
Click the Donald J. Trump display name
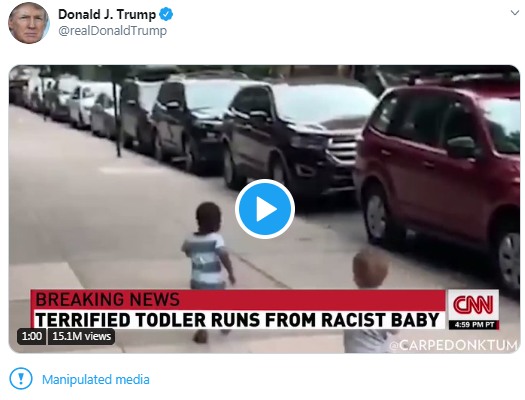107,14
